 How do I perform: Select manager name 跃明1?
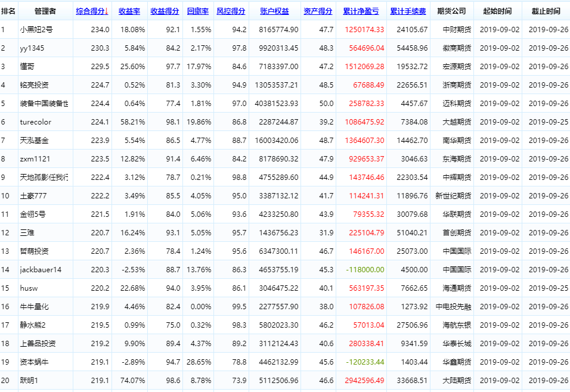coord(29,381)
